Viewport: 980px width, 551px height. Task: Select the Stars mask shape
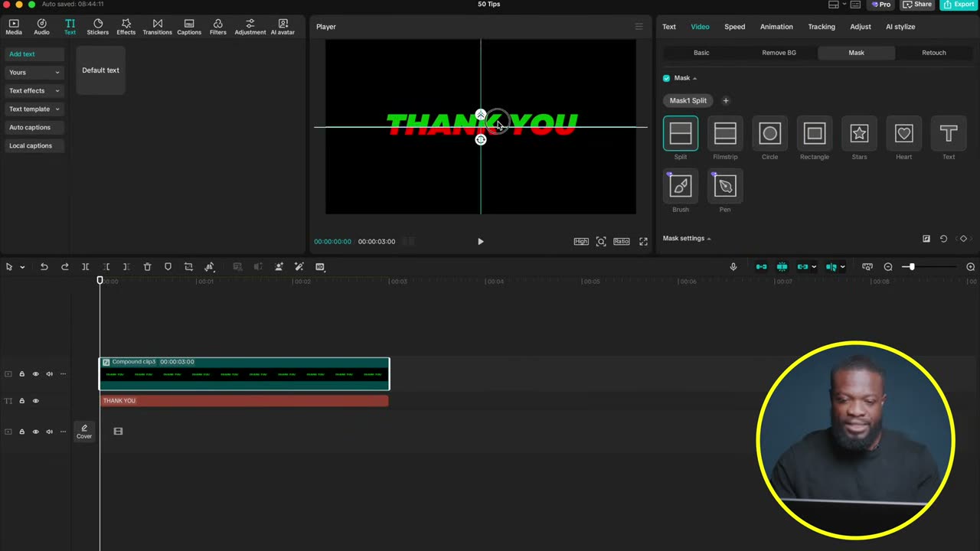pyautogui.click(x=859, y=134)
